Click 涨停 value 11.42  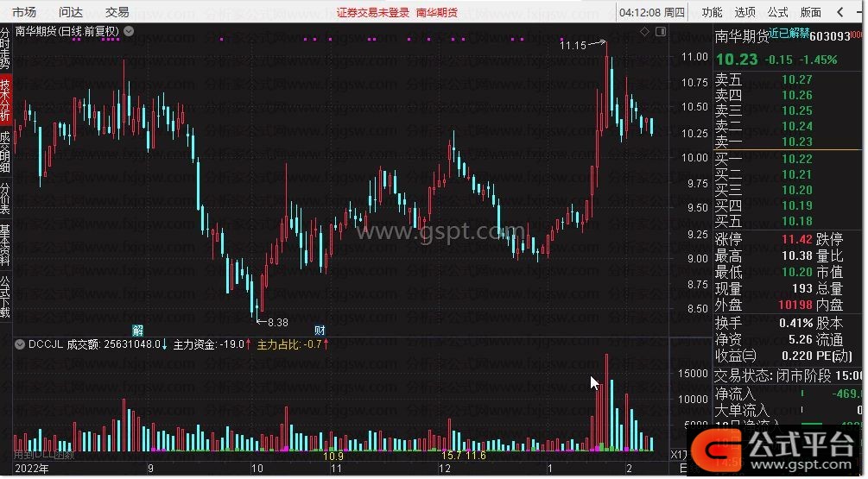[796, 240]
